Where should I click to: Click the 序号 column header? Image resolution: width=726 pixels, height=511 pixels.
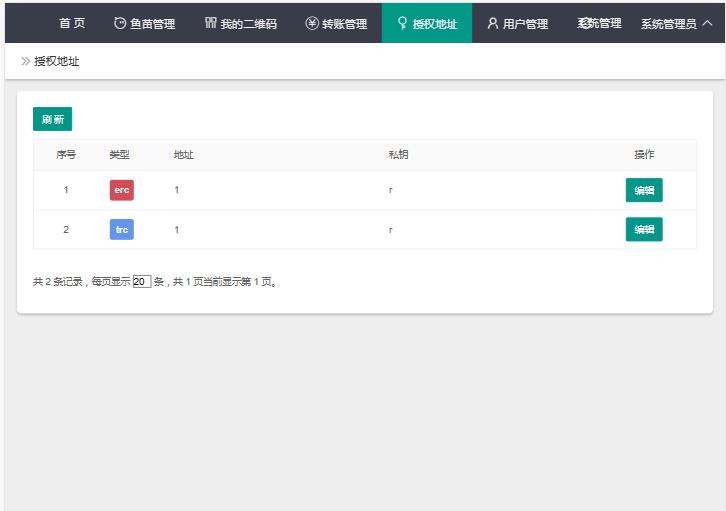coord(66,155)
